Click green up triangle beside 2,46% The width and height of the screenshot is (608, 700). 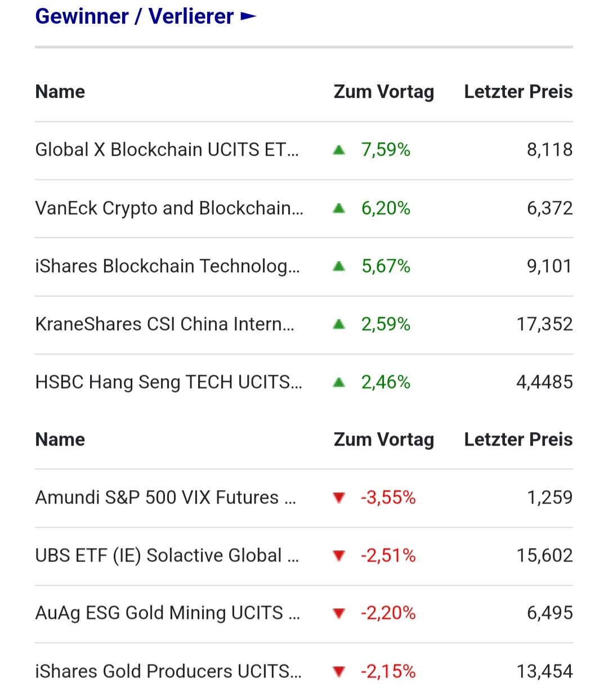click(339, 383)
